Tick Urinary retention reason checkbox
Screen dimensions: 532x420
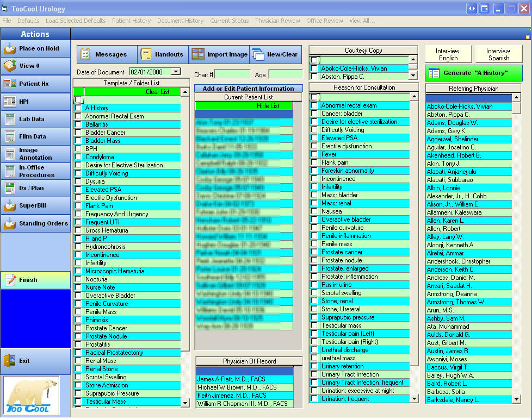[314, 366]
